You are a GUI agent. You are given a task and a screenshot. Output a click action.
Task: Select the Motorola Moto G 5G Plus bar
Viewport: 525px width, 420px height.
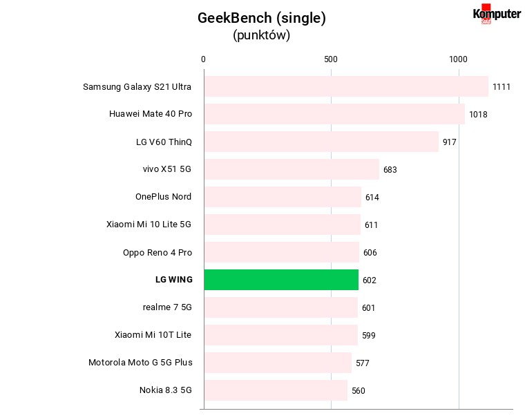tap(278, 363)
